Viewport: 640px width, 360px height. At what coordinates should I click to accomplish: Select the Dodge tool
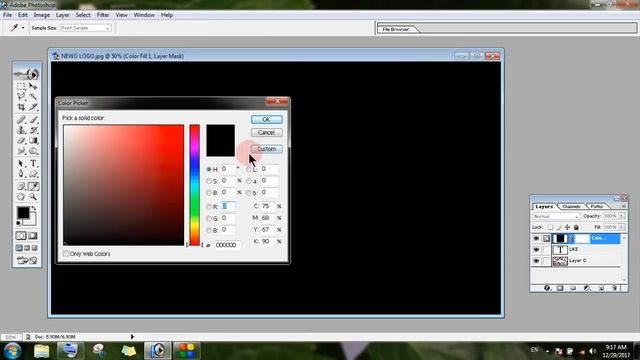coord(33,151)
